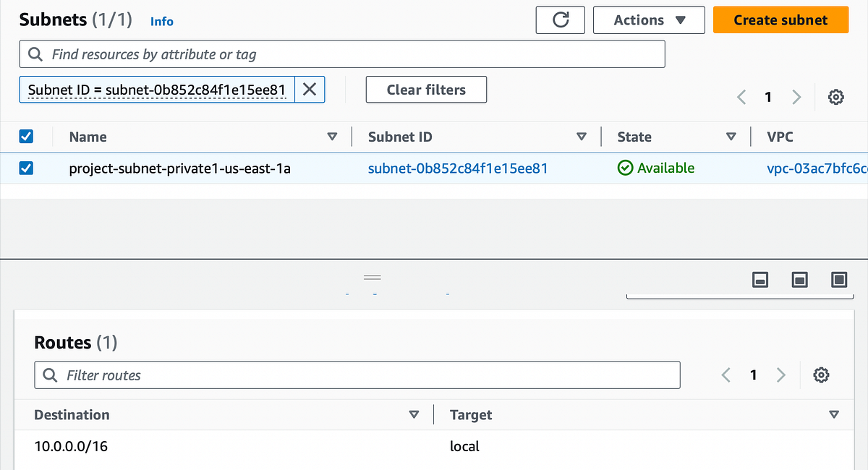Screen dimensions: 868x470
Task: Refresh the subnets list
Action: 560,20
